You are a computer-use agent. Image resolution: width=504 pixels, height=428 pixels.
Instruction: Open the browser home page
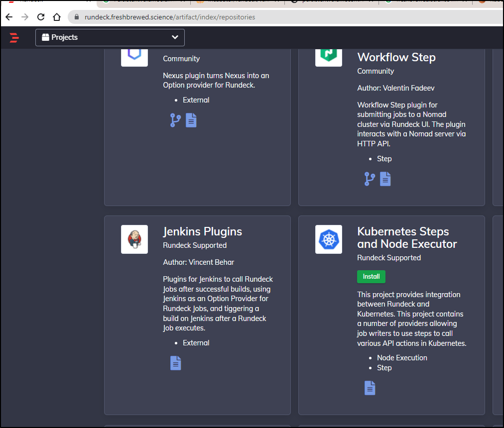coord(57,17)
